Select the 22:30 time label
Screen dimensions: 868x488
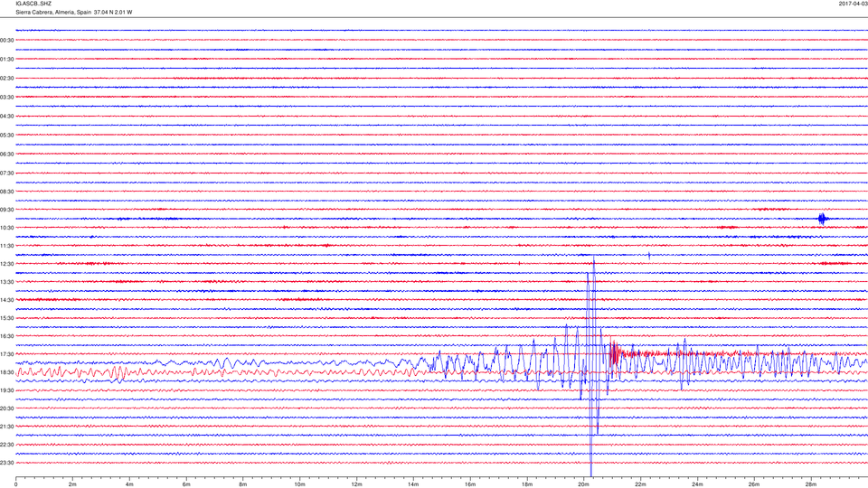point(6,445)
